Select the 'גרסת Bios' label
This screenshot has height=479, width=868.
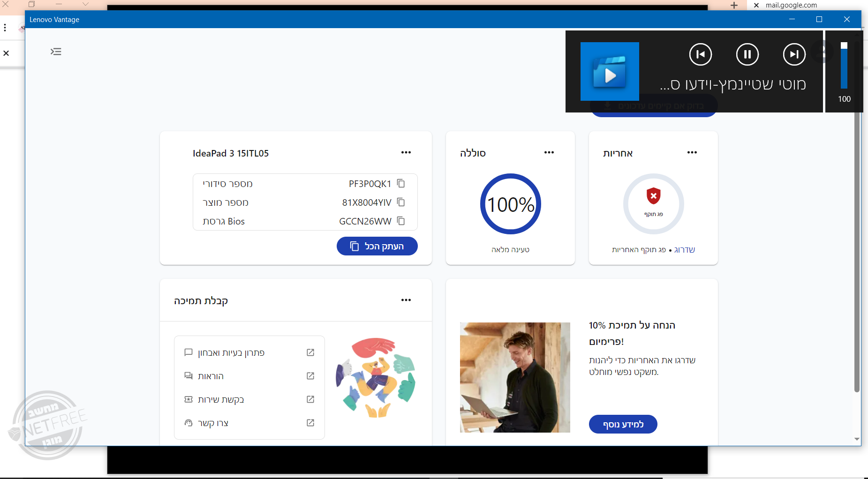point(224,221)
